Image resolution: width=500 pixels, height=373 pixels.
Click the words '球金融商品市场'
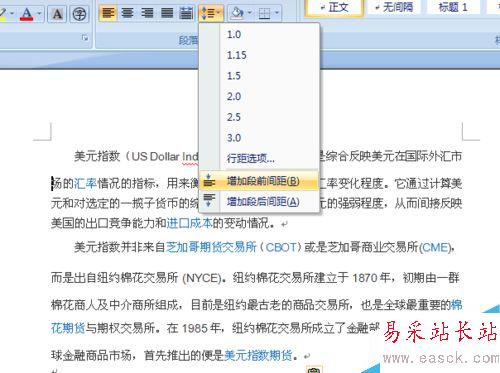tap(91, 355)
